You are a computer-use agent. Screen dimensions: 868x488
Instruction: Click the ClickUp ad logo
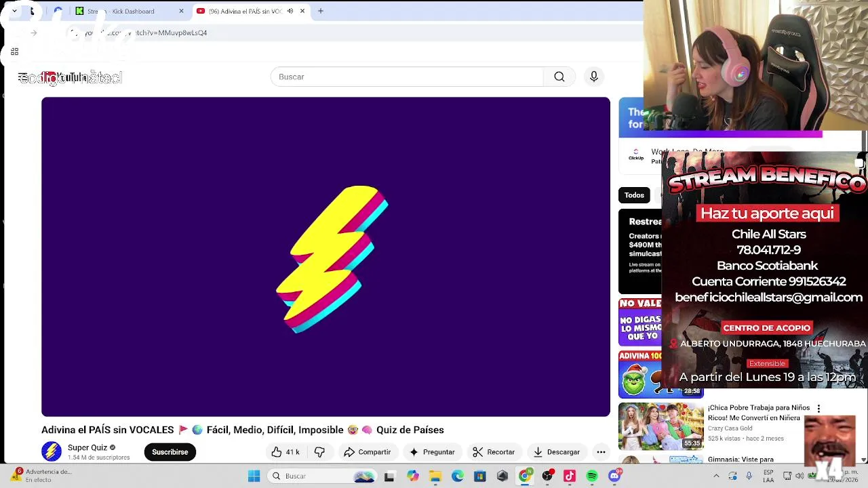click(636, 155)
